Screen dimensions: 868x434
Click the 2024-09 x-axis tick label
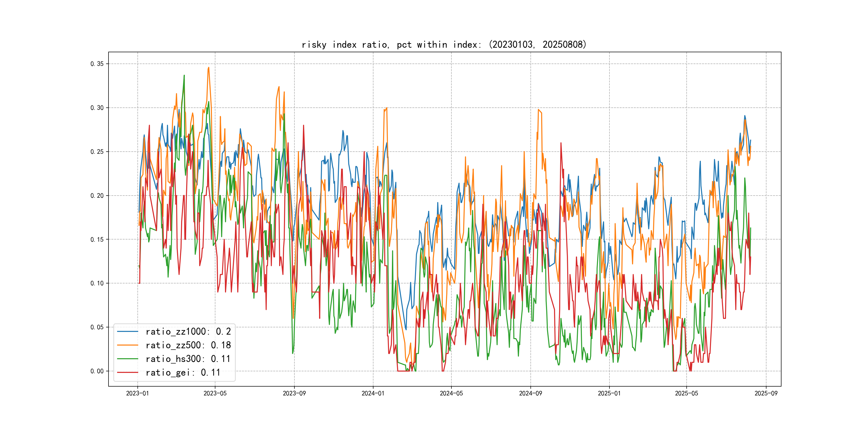coord(530,393)
